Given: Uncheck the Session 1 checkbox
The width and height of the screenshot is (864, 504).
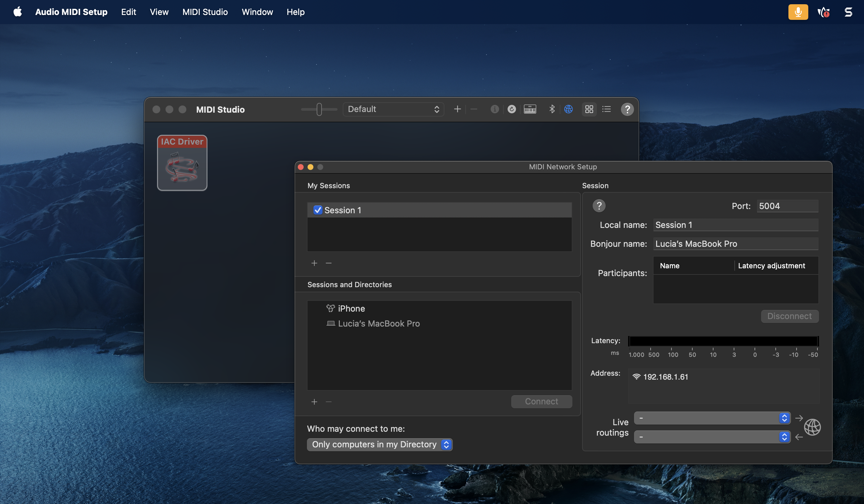Looking at the screenshot, I should (318, 210).
